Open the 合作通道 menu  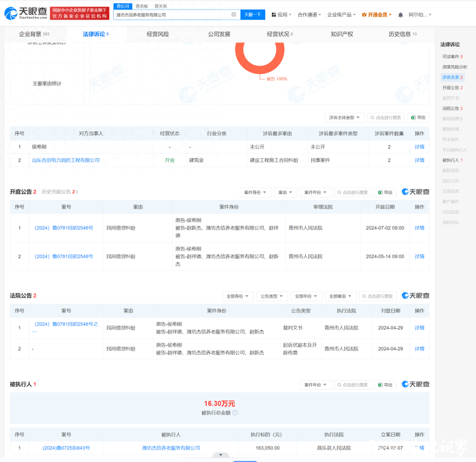309,15
